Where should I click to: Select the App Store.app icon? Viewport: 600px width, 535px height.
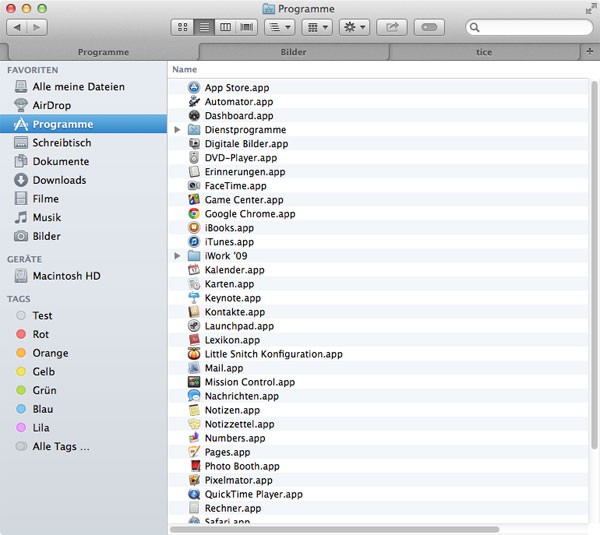pos(194,87)
